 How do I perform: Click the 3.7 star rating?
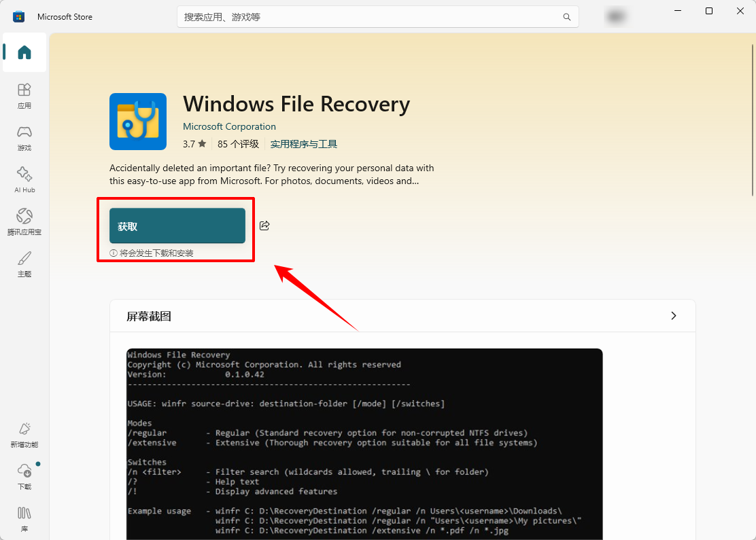click(x=194, y=144)
